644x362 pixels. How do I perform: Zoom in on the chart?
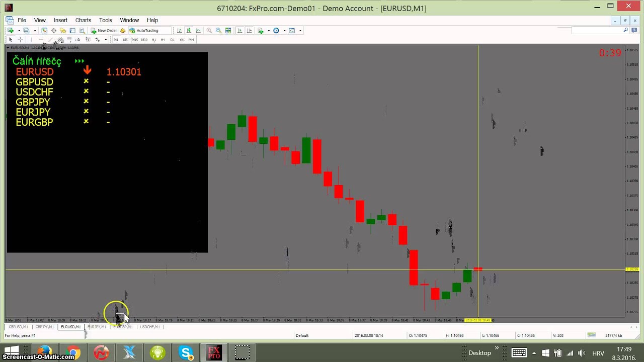click(x=209, y=31)
